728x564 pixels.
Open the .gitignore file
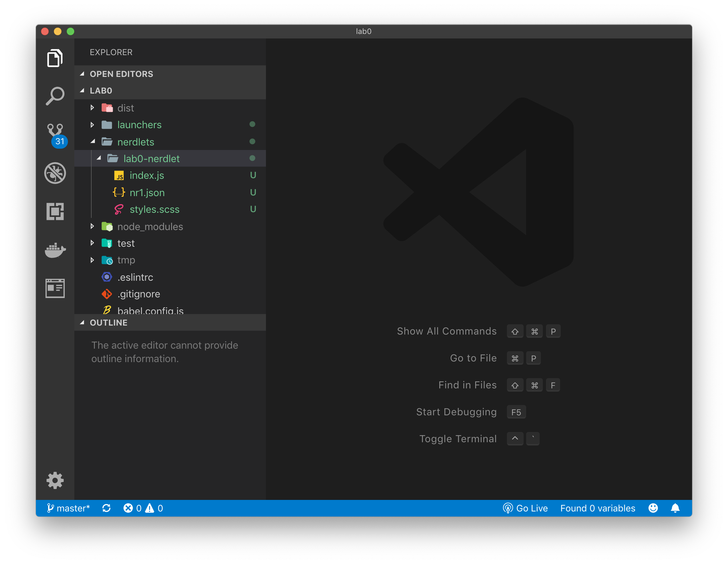(139, 294)
